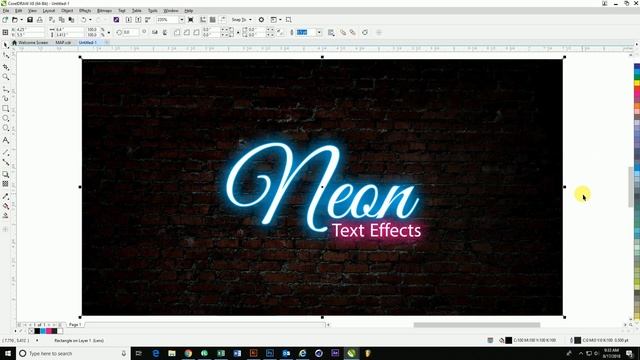
Task: Click the rotation angle input field
Action: tap(131, 32)
